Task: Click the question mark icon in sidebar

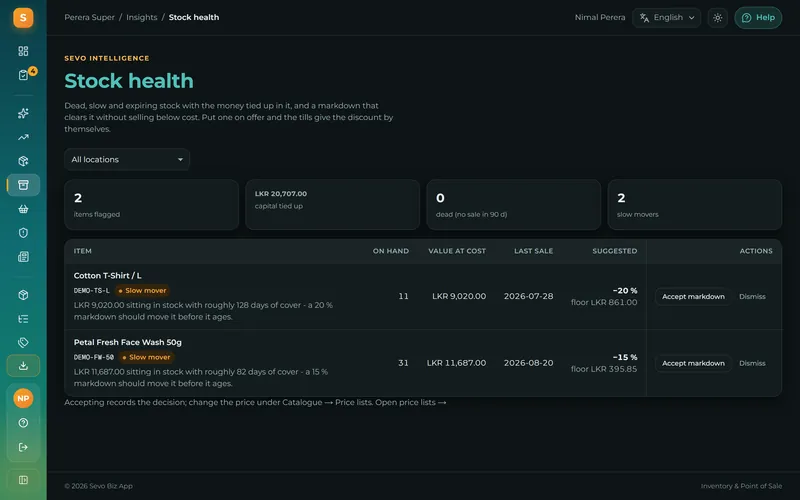Action: click(23, 423)
